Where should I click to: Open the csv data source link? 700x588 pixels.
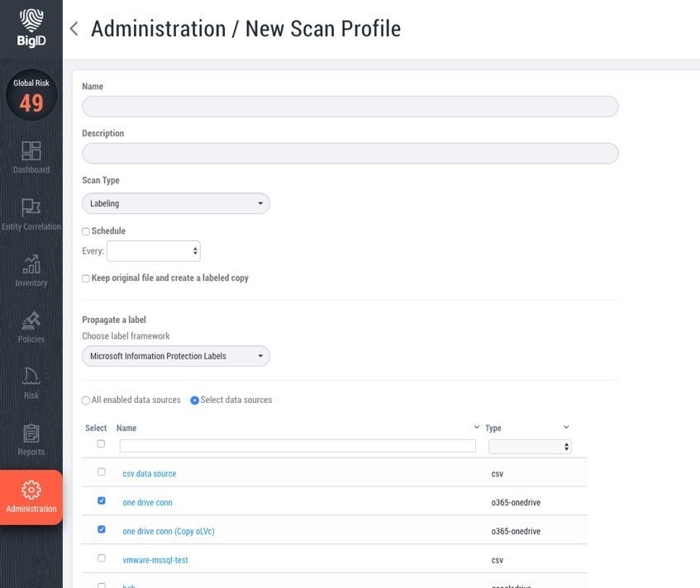(149, 474)
